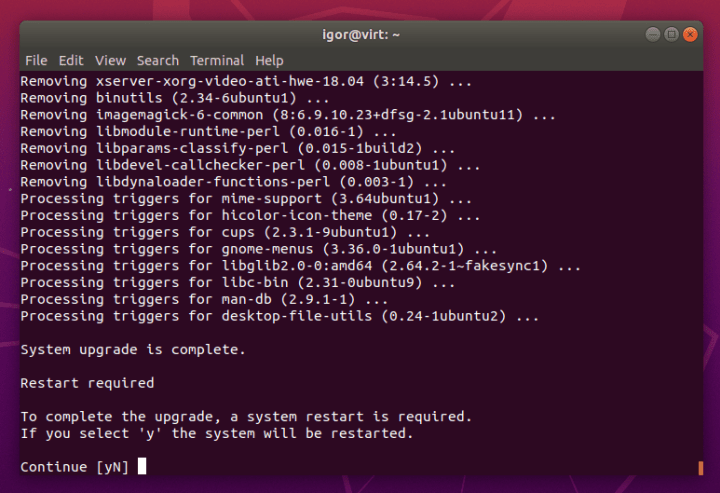
Task: Click 'Removing libmodule-runtime-perl' line
Action: click(208, 132)
